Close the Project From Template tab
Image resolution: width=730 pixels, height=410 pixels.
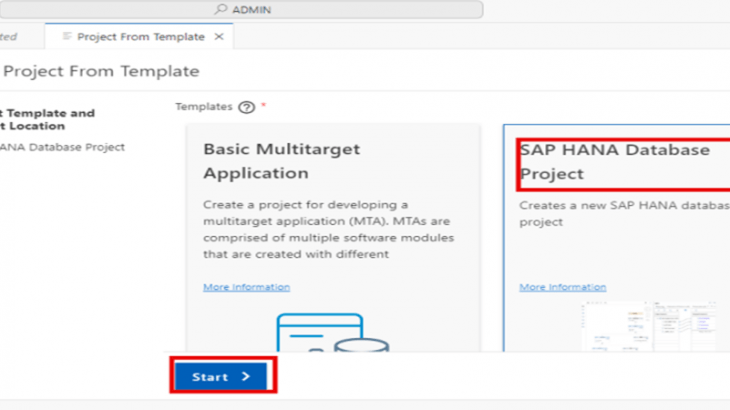[x=219, y=37]
